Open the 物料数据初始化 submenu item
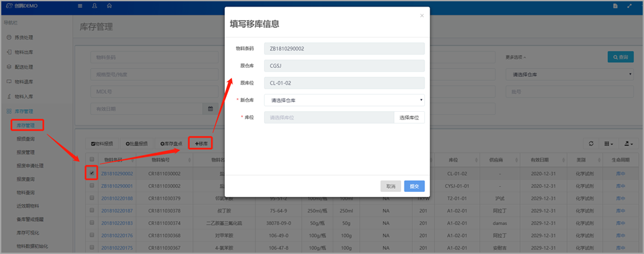644x254 pixels. tap(32, 246)
